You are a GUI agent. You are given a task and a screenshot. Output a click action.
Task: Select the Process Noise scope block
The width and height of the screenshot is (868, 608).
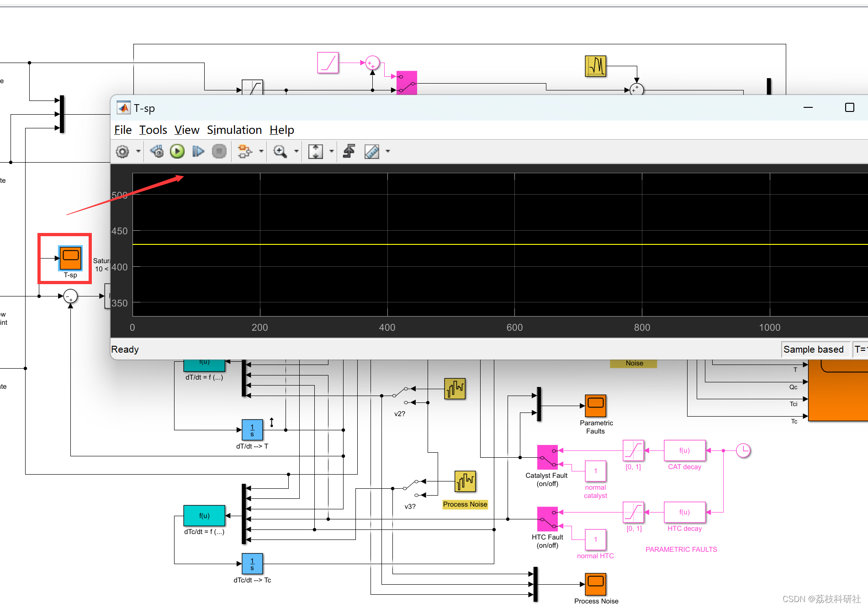pyautogui.click(x=596, y=584)
